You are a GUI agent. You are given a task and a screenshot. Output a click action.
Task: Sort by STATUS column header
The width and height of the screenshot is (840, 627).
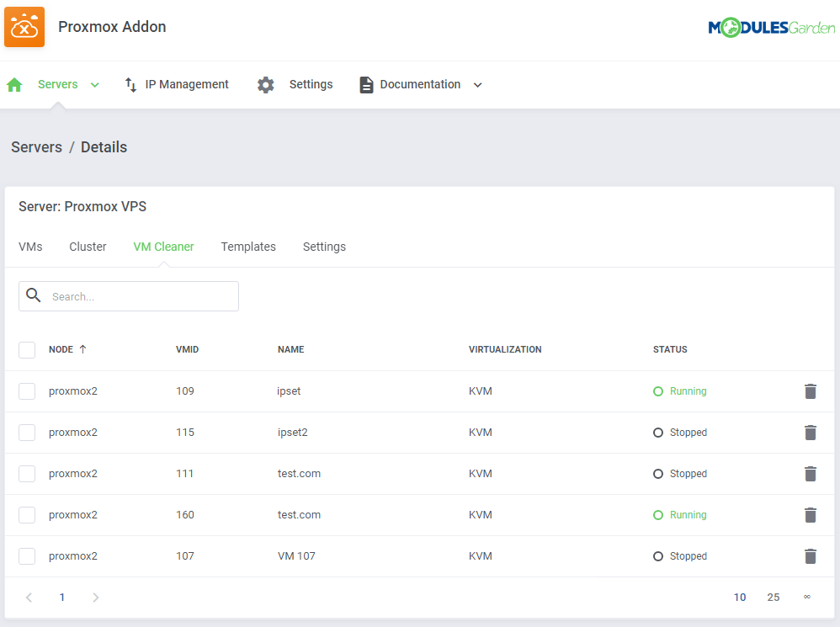[x=670, y=349]
